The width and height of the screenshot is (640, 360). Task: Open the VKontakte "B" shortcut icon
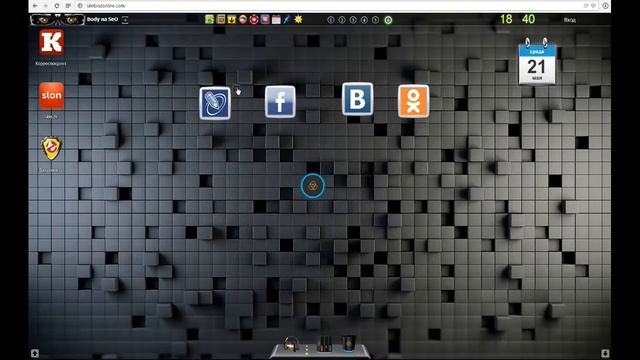click(358, 99)
